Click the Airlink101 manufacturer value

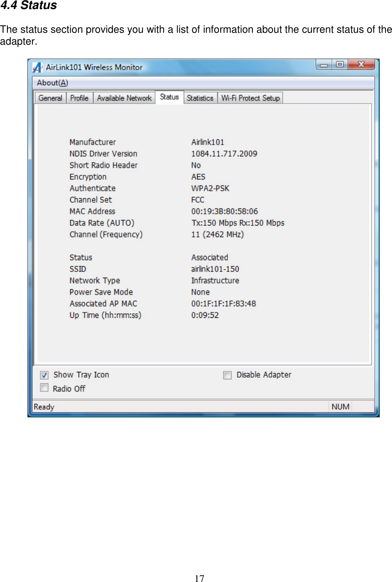[x=208, y=142]
